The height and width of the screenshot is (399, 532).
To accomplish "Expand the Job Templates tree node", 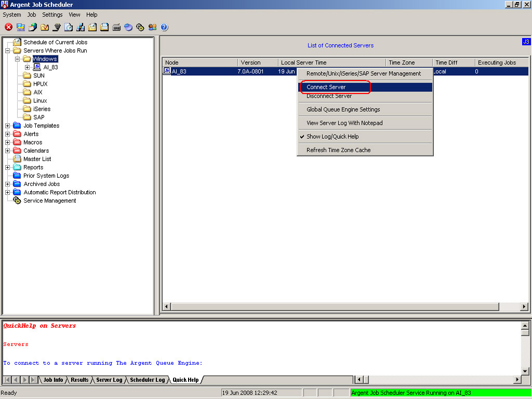I will click(7, 126).
